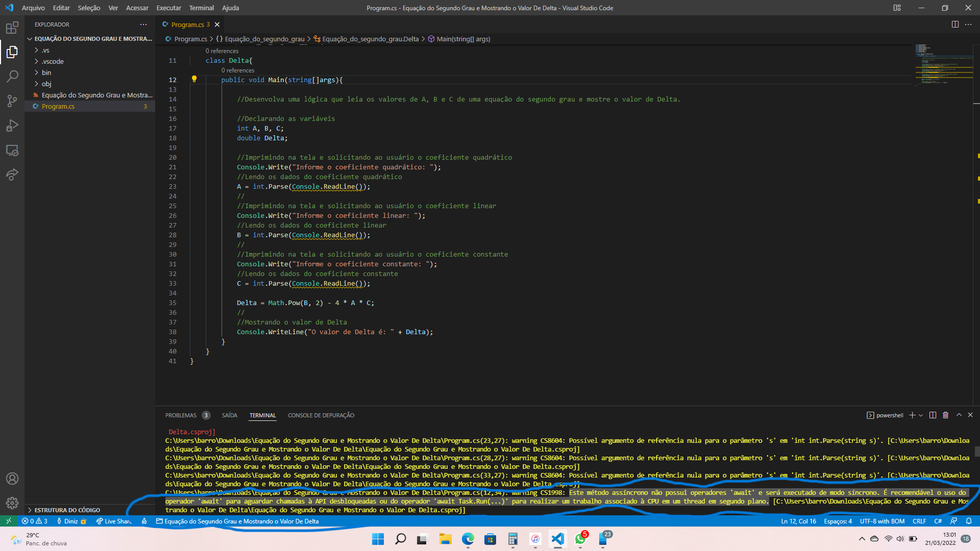980x551 pixels.
Task: Open editor More Actions menu
Action: (968, 24)
